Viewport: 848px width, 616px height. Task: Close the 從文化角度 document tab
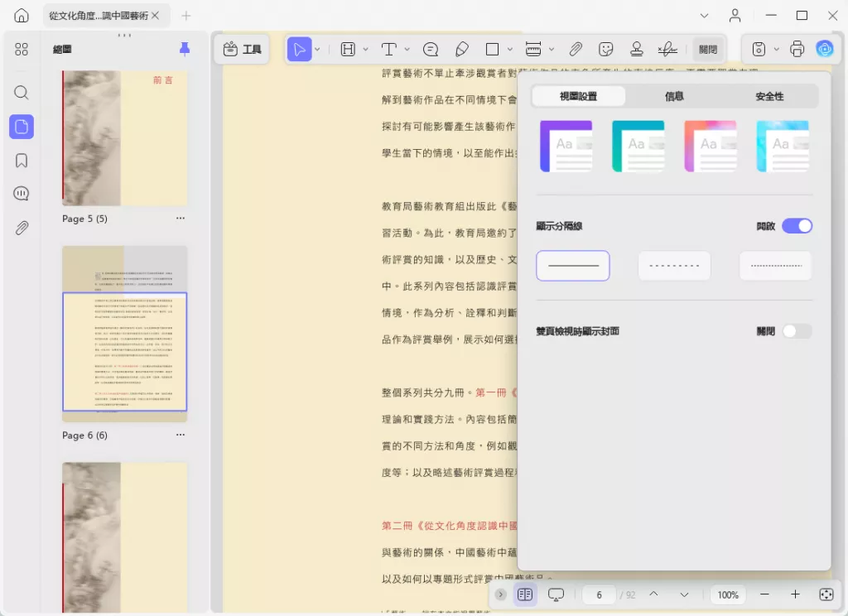(x=156, y=16)
